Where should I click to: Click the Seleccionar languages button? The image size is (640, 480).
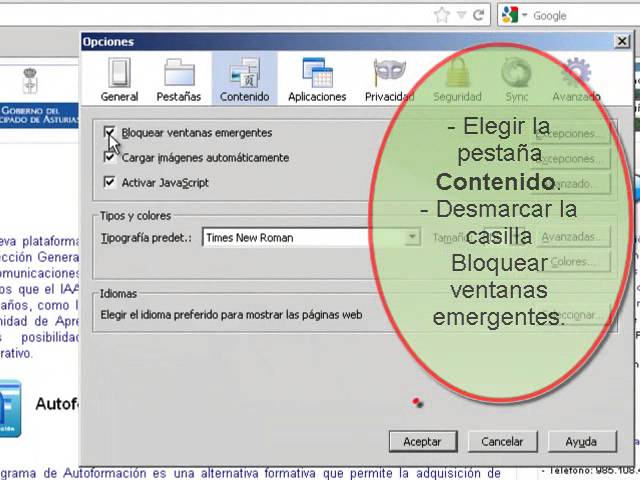573,315
